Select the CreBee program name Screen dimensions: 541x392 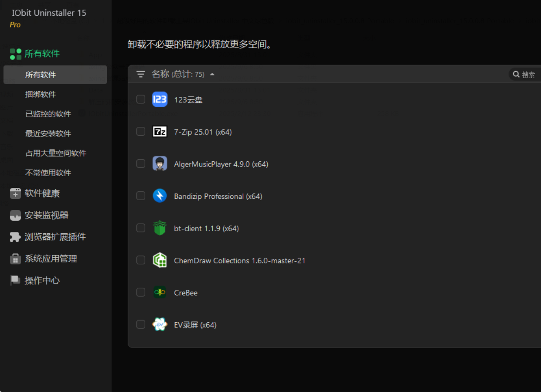[186, 293]
